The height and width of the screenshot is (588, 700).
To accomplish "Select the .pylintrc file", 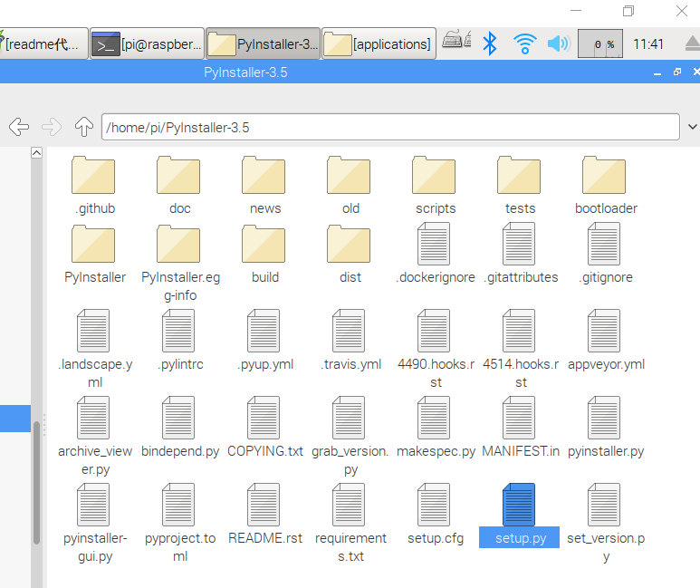I will (178, 341).
